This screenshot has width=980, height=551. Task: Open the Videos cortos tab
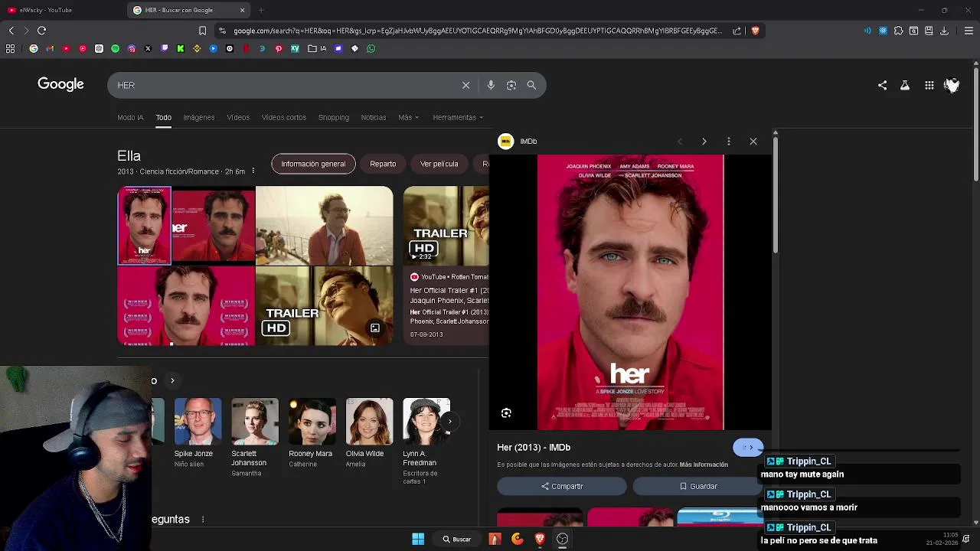[284, 117]
